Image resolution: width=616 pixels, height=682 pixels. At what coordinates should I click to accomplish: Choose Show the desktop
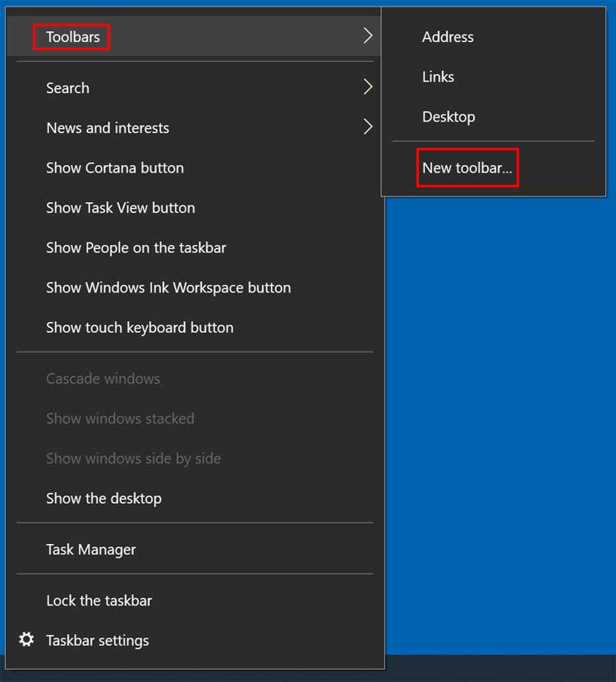[194, 499]
